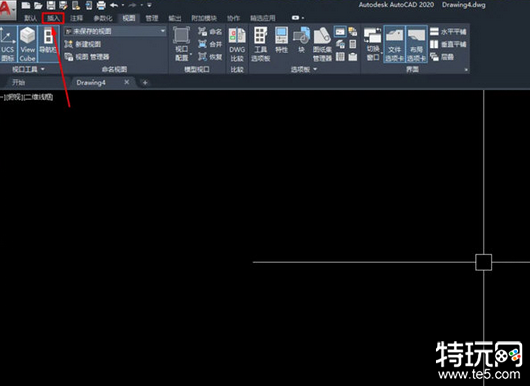Open the 块 blocks palette icon
The image size is (530, 386).
click(302, 40)
